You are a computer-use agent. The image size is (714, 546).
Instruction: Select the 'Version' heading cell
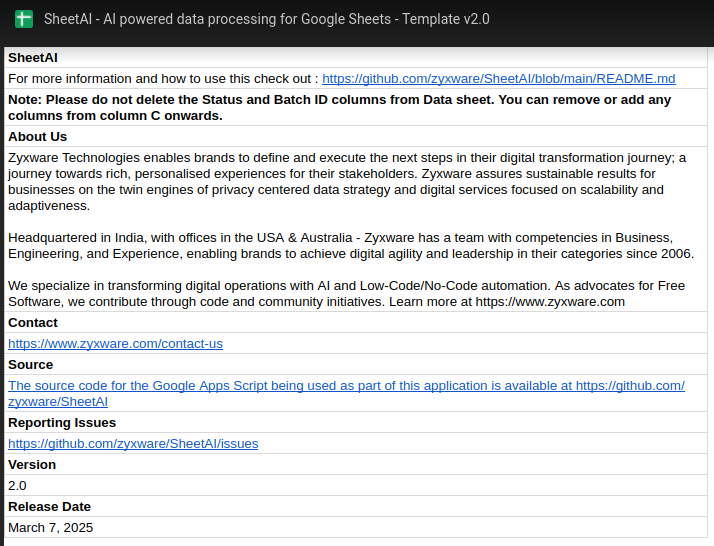click(x=356, y=464)
